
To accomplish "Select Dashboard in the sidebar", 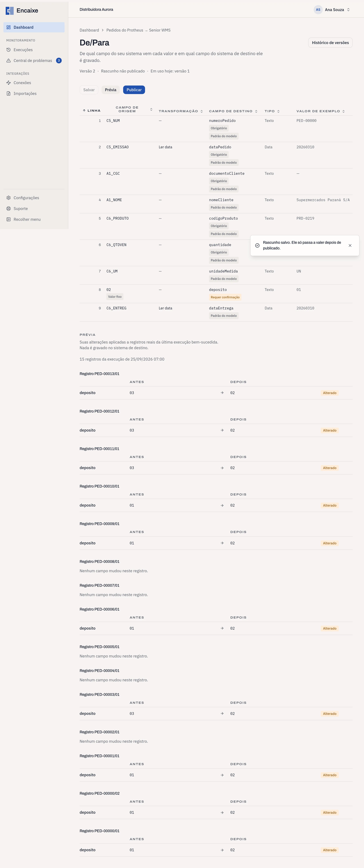I will pos(34,27).
